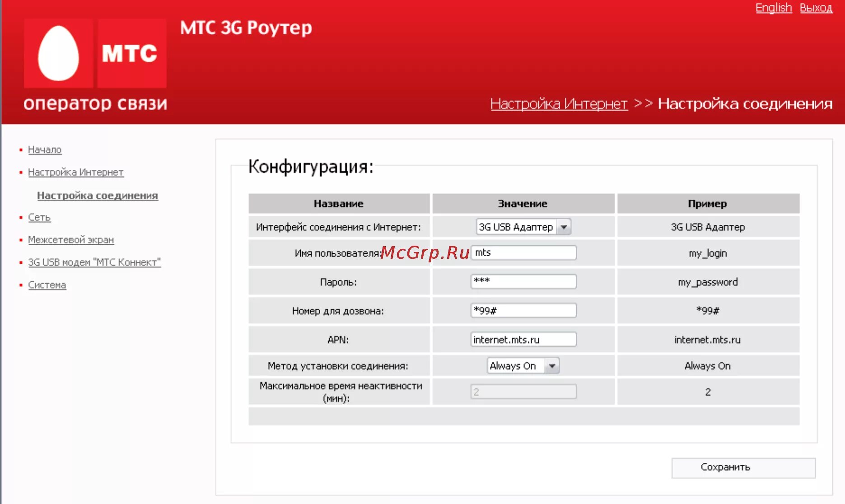Viewport: 845px width, 504px height.
Task: Click the username field containing mts
Action: pos(523,253)
